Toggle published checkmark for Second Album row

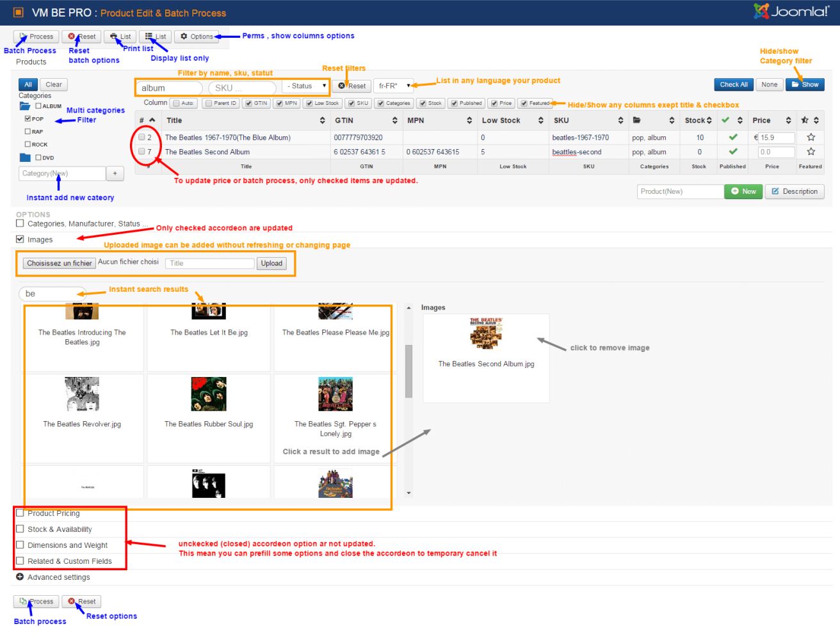pos(733,152)
